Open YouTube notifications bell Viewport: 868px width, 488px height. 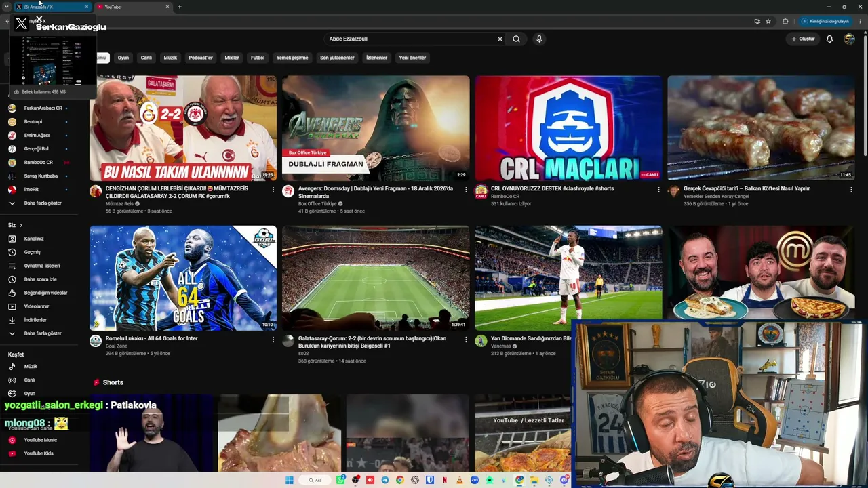point(829,39)
